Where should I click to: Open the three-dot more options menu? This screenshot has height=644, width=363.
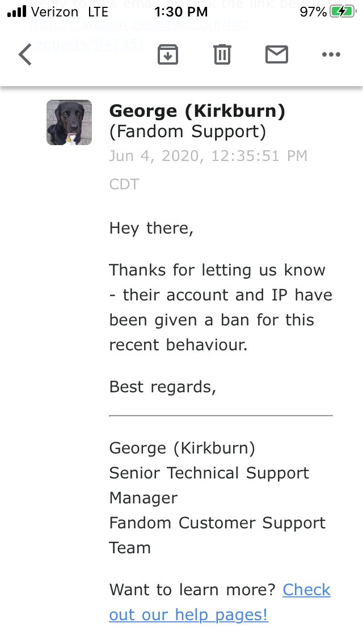click(x=331, y=54)
